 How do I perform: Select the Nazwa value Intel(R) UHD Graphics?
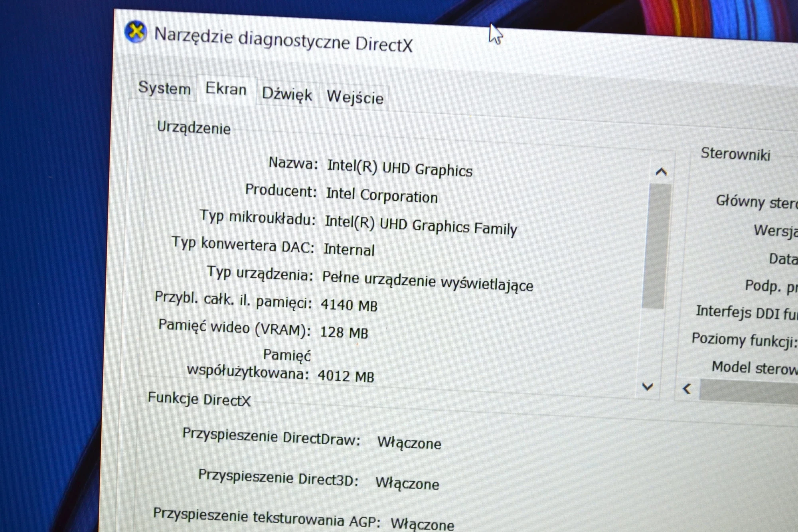click(399, 168)
